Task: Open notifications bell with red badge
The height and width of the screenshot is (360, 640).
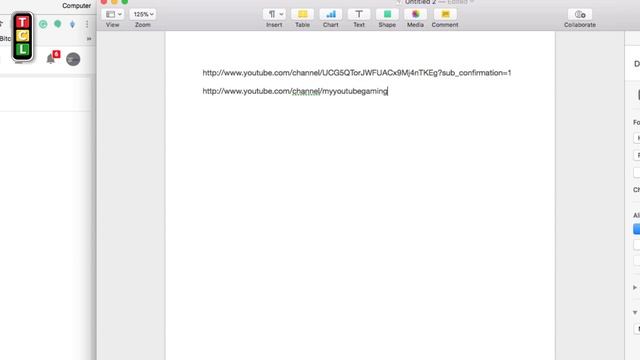Action: [x=52, y=58]
